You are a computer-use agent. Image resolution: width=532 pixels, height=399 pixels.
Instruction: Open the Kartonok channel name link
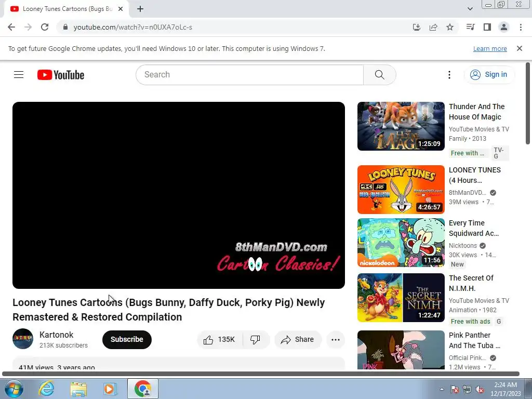56,335
